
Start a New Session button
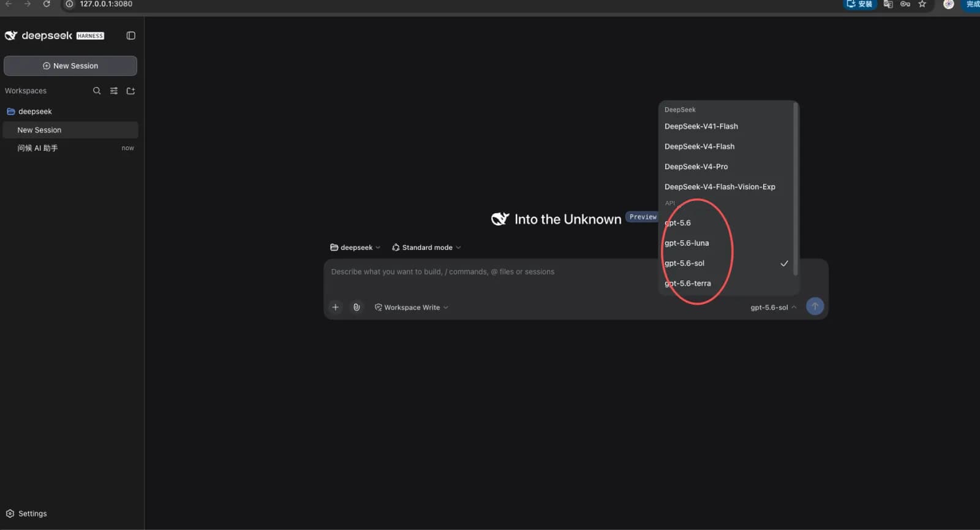70,66
